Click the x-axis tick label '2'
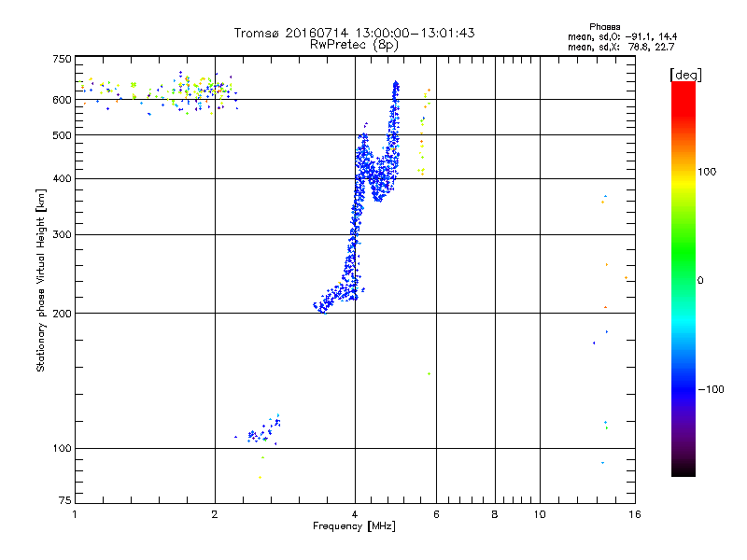Image resolution: width=747 pixels, height=560 pixels. [x=215, y=514]
